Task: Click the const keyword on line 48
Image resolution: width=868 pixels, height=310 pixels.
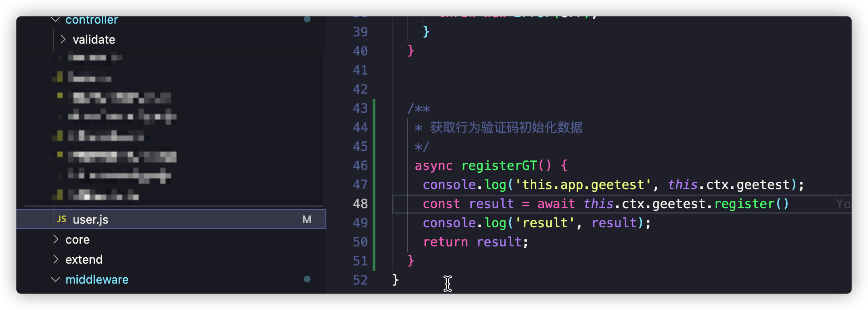Action: click(441, 204)
